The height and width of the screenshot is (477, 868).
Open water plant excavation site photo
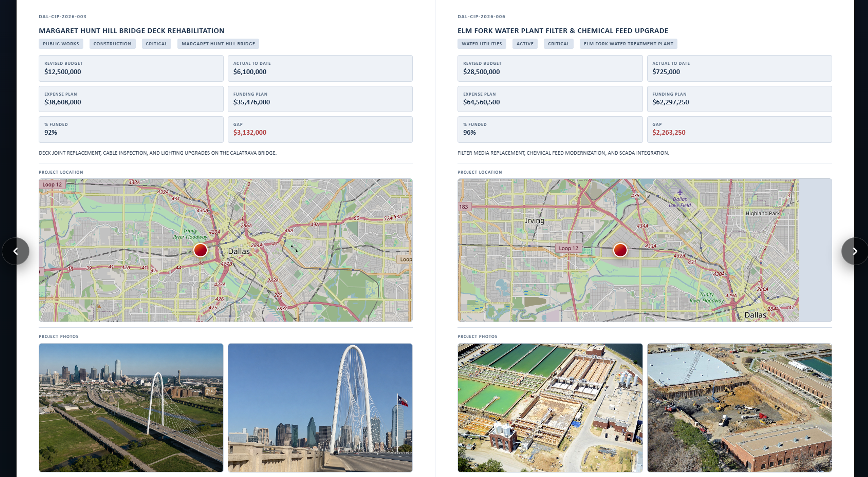click(739, 408)
